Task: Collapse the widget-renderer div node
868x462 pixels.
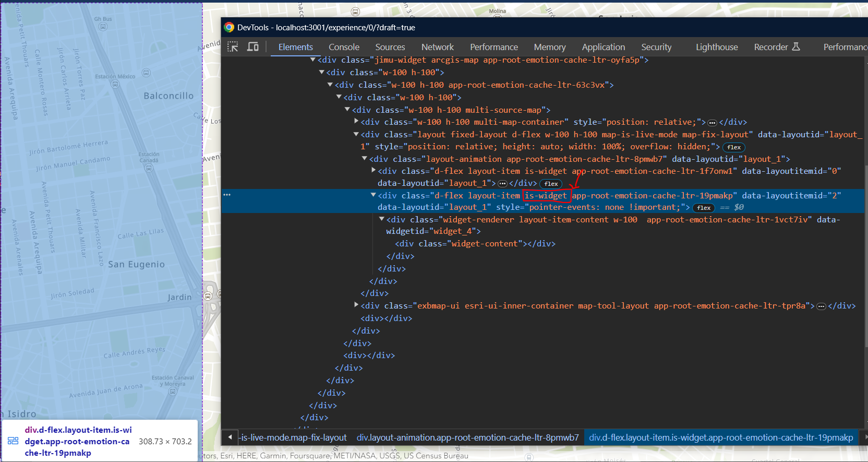Action: click(x=382, y=219)
